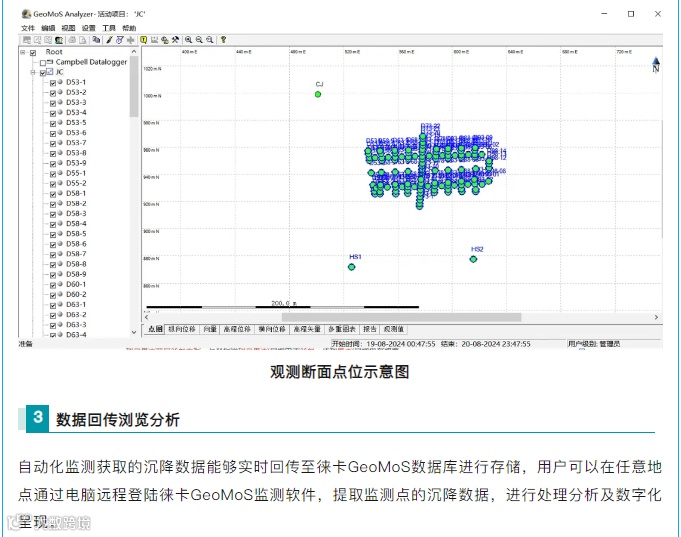This screenshot has height=537, width=681.
Task: Uncheck the D58-4 point checkbox
Action: pyautogui.click(x=53, y=225)
